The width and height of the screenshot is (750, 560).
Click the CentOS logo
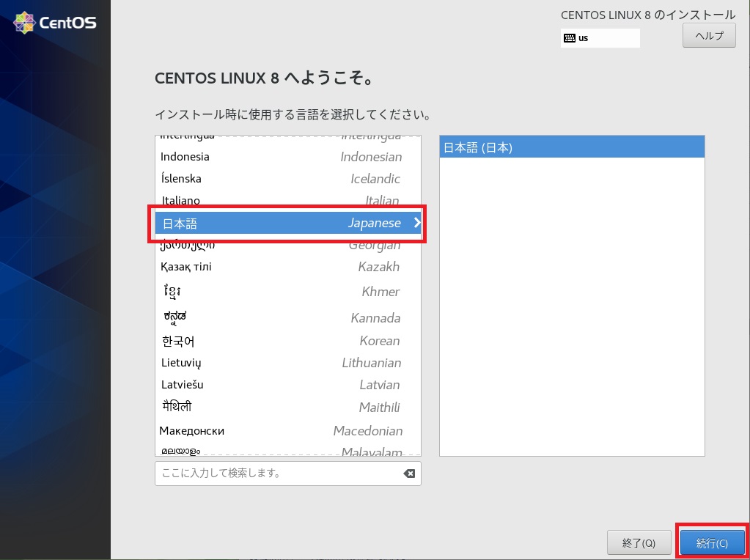(x=55, y=23)
